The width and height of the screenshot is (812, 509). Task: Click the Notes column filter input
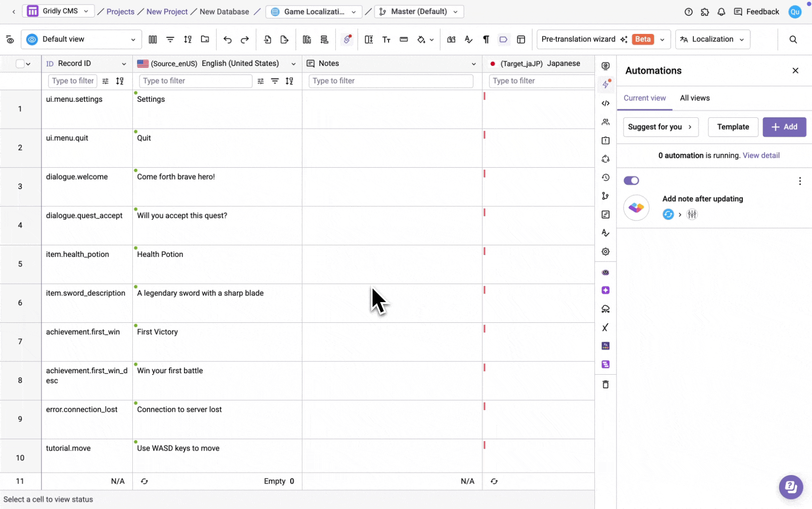[391, 81]
